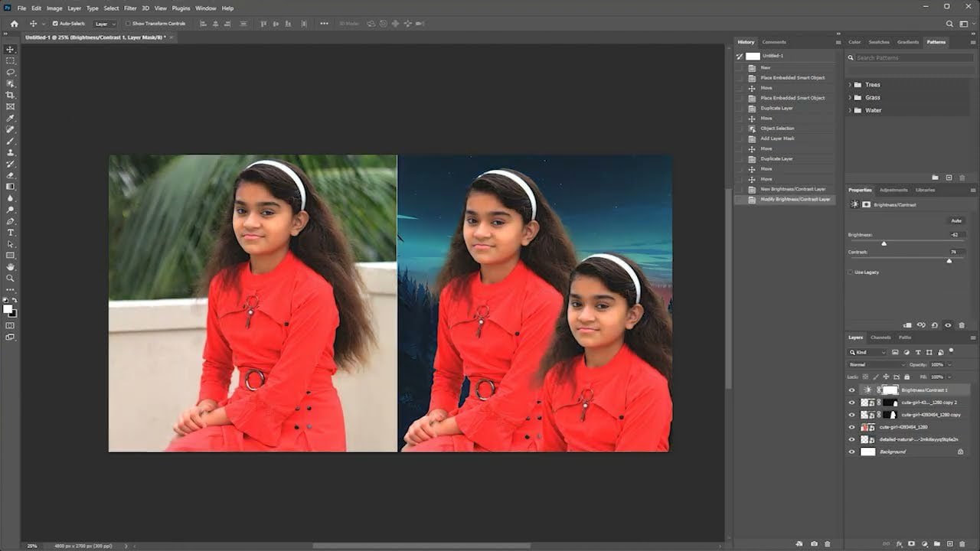Screen dimensions: 980x551
Task: Hide the cute-girl 1280 copy 2 layer
Action: pyautogui.click(x=851, y=403)
